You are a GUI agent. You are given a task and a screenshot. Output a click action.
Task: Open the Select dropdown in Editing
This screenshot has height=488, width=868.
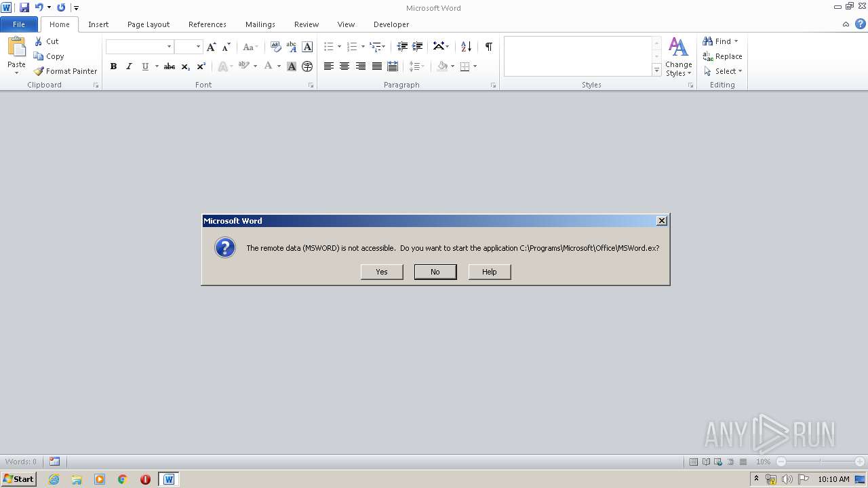tap(723, 71)
